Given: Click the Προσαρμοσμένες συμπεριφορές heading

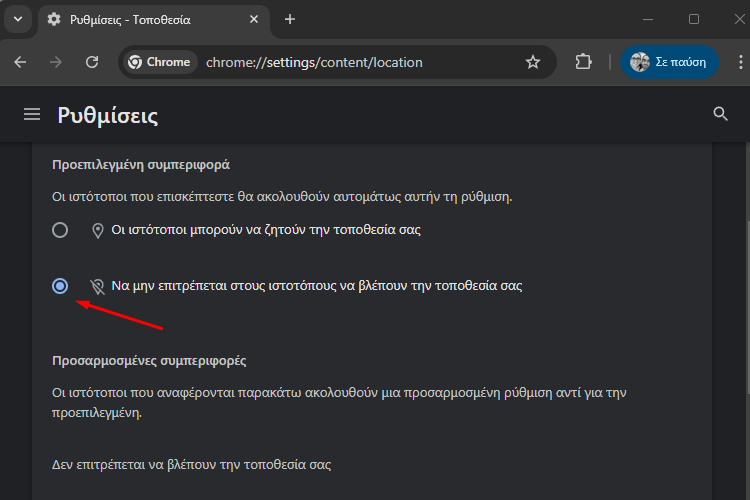Looking at the screenshot, I should (149, 360).
